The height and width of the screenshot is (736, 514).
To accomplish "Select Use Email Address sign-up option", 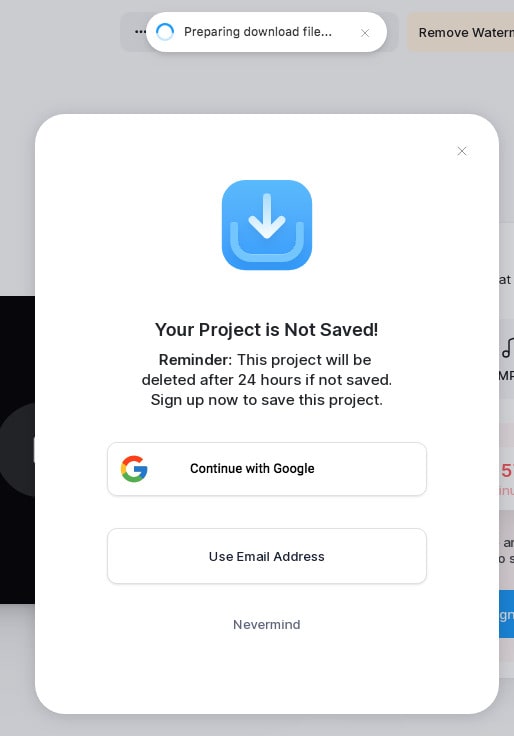I will click(267, 556).
